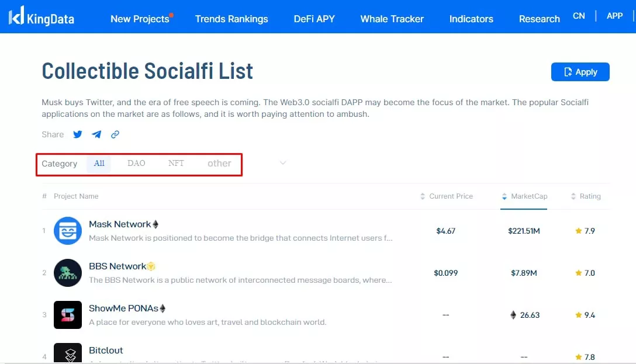Filter projects by NFT category
The width and height of the screenshot is (636, 364).
(x=176, y=164)
